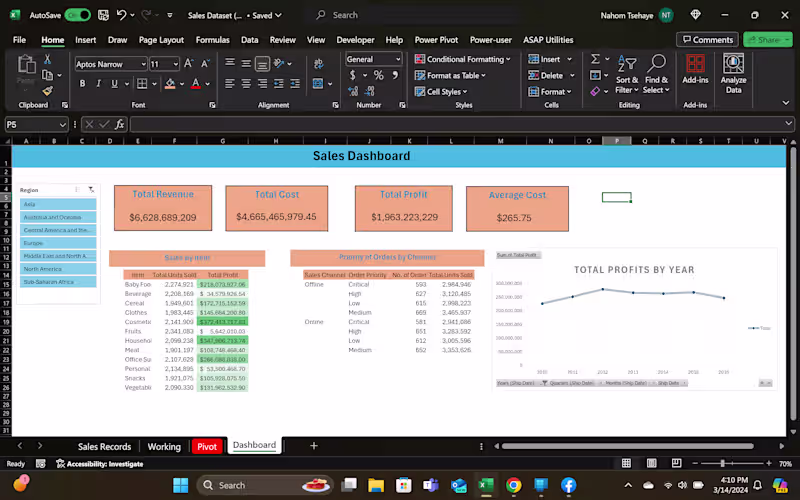Click the AutoSum sigma icon
Screen dimensions: 800x500
click(595, 59)
